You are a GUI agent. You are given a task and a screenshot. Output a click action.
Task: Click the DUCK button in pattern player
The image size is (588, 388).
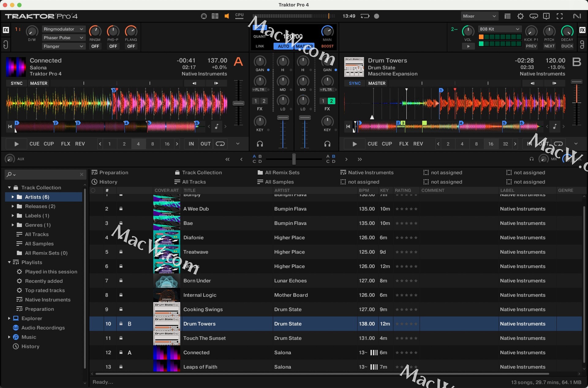pyautogui.click(x=567, y=46)
